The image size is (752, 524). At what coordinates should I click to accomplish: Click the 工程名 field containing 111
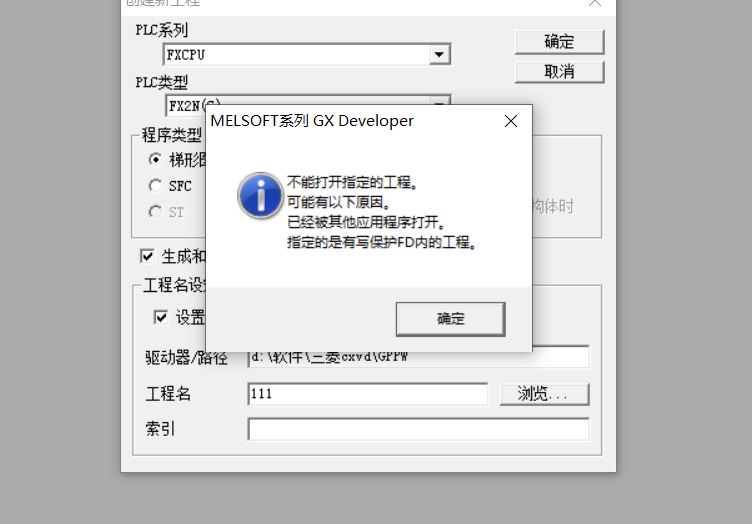coord(368,394)
